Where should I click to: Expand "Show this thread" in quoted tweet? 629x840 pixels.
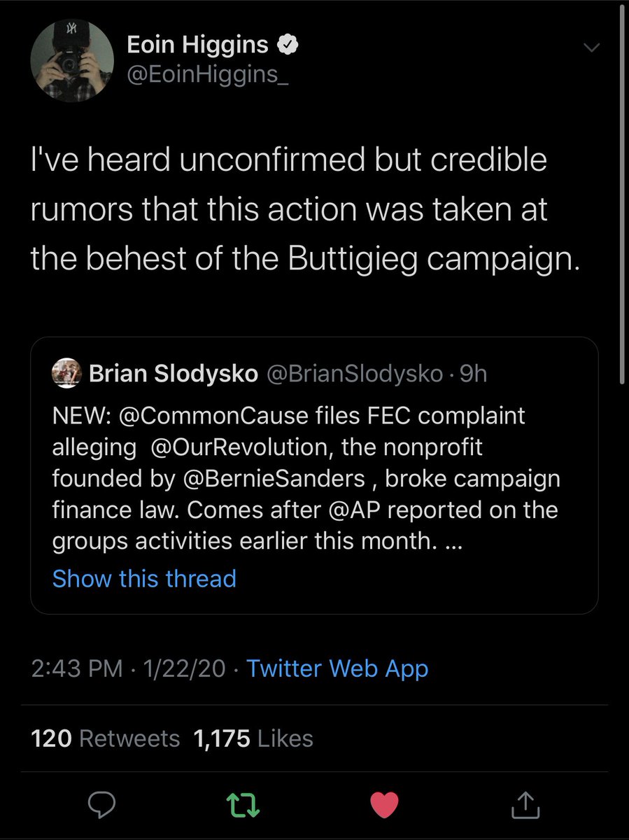pyautogui.click(x=144, y=578)
